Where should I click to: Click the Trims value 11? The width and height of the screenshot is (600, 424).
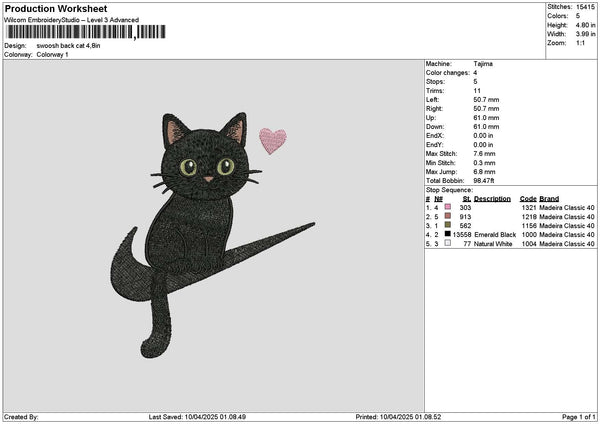click(x=477, y=91)
